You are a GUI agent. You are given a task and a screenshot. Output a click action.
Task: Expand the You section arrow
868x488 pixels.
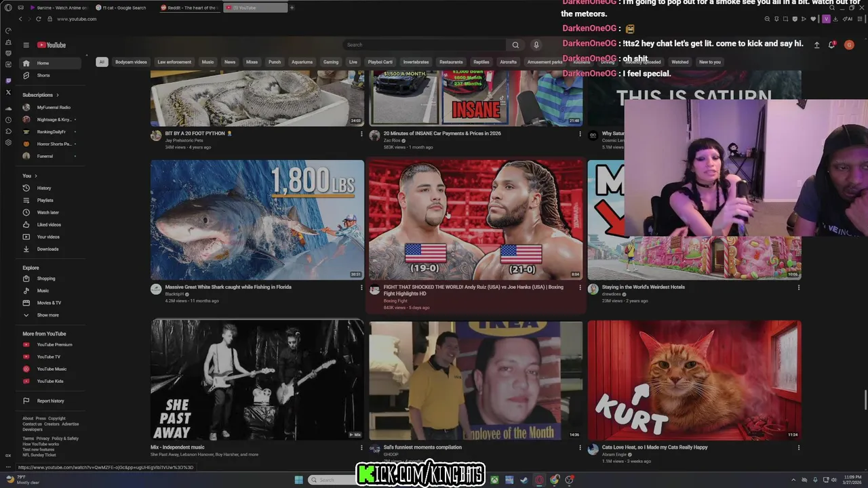tap(35, 176)
